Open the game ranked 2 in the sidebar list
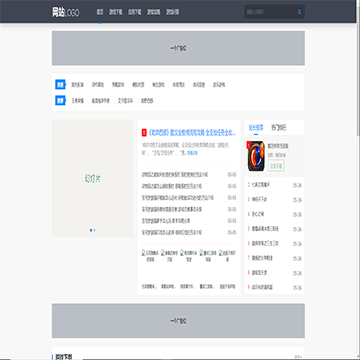Viewport: 360px width, 360px height. click(261, 184)
